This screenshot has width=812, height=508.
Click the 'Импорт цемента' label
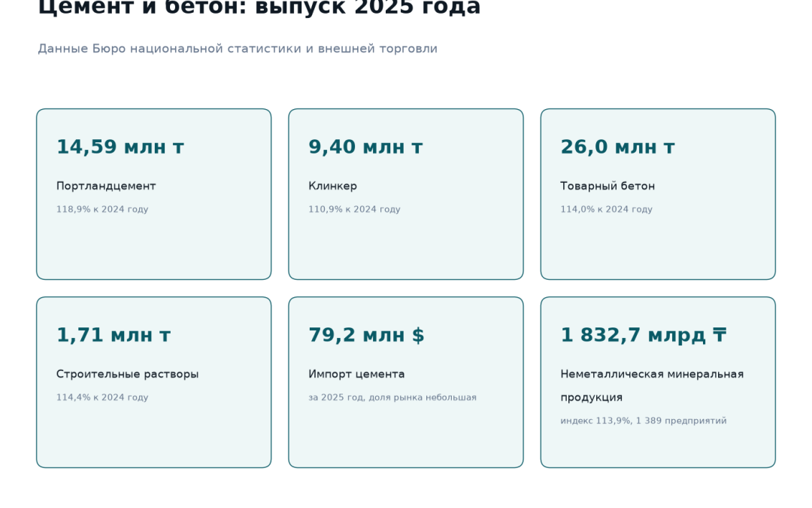tap(356, 374)
